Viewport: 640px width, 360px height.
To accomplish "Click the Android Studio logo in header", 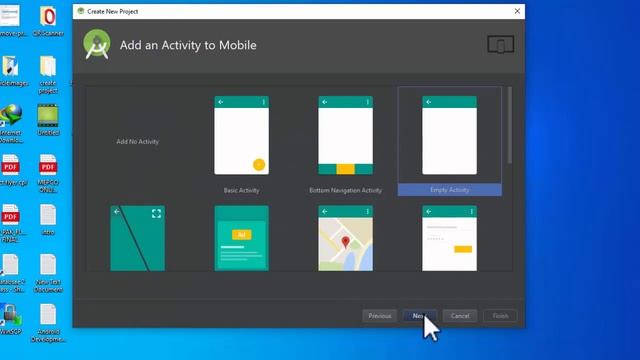I will (97, 44).
